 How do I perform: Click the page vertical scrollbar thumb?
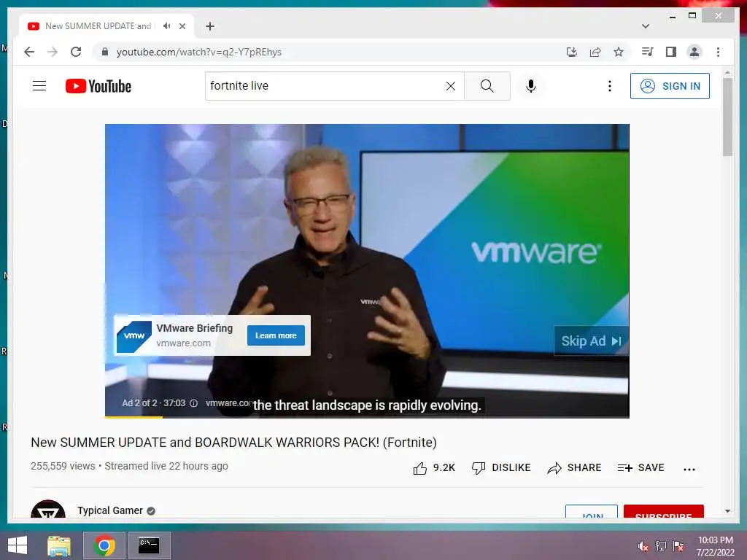(x=727, y=116)
